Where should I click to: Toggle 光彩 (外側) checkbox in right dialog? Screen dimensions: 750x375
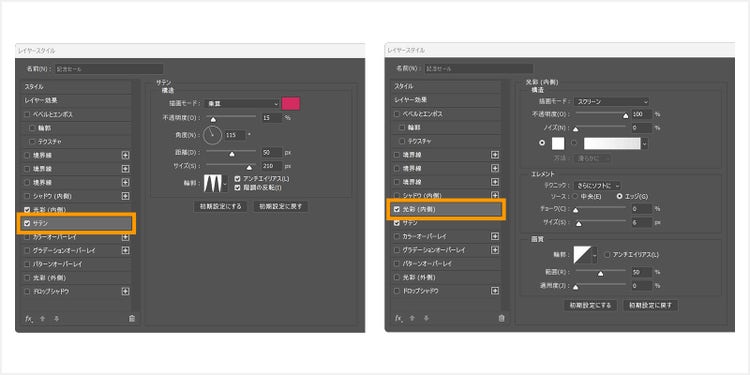click(397, 277)
